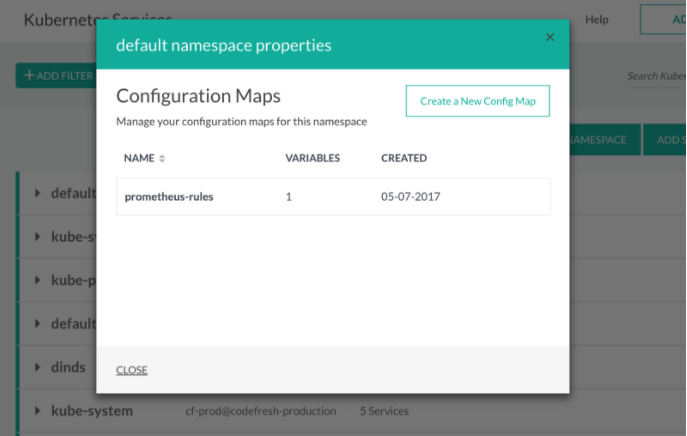Click the VARIABLES column header
The height and width of the screenshot is (436, 687).
click(x=312, y=158)
